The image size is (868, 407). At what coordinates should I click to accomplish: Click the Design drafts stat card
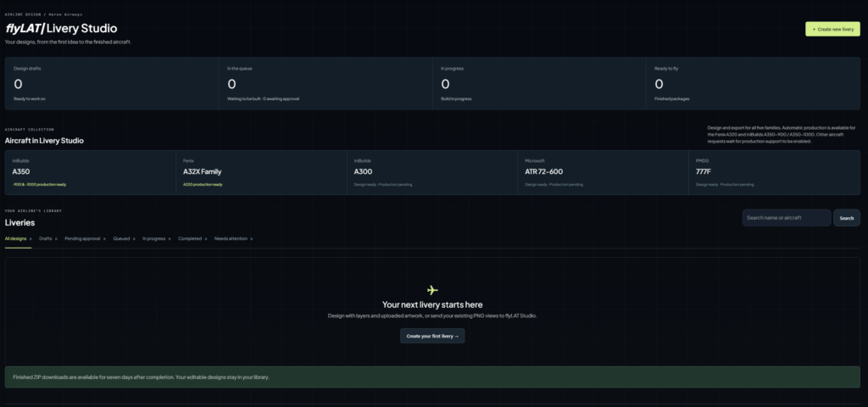point(112,83)
